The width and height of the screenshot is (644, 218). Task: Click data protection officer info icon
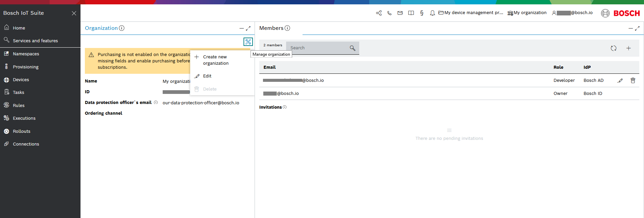(156, 103)
